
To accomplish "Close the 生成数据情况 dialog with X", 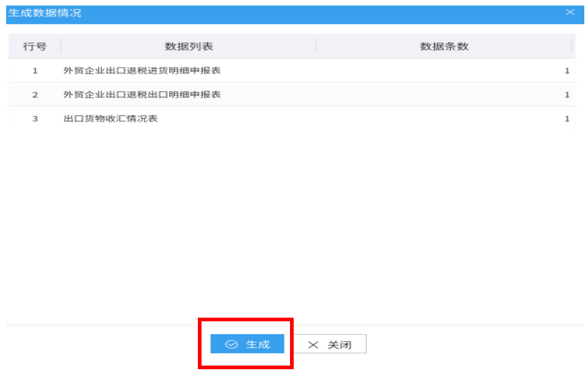I will 570,12.
